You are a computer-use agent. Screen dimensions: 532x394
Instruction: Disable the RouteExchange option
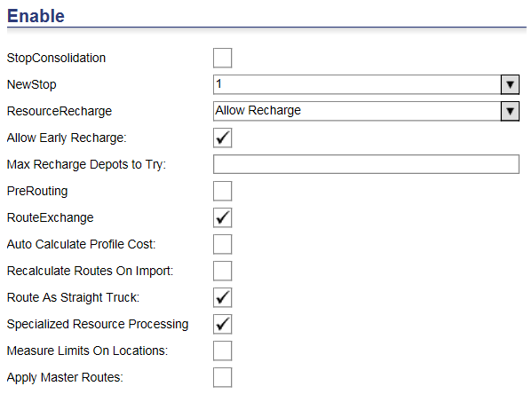click(x=223, y=217)
